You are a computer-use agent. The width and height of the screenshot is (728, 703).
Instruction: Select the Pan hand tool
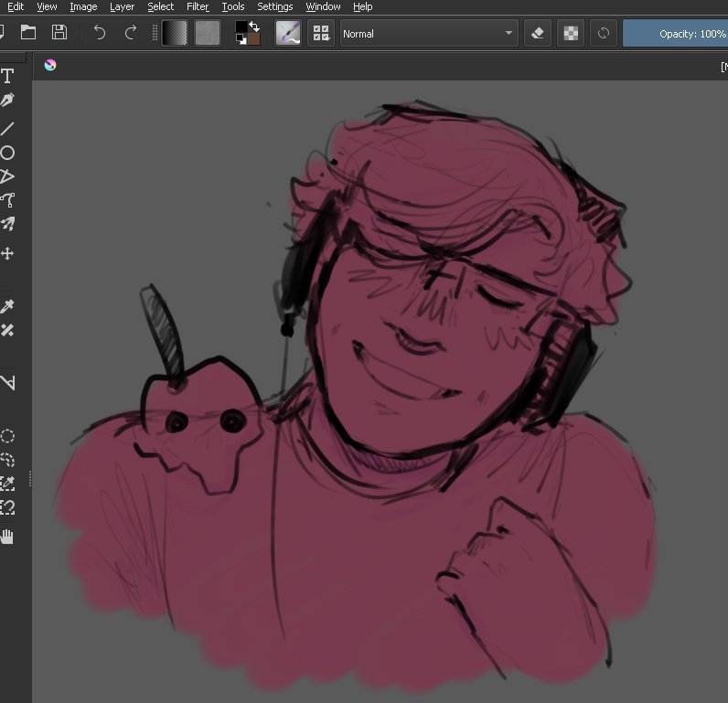[7, 537]
